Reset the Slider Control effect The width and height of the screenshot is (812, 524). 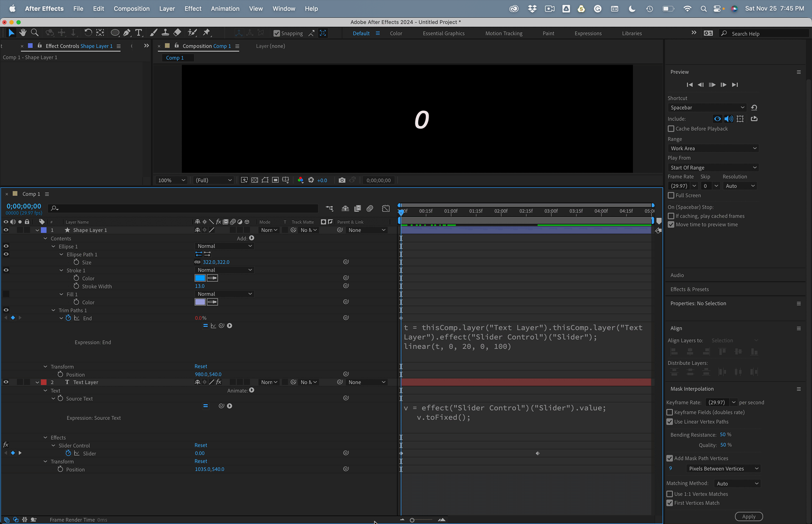[201, 445]
